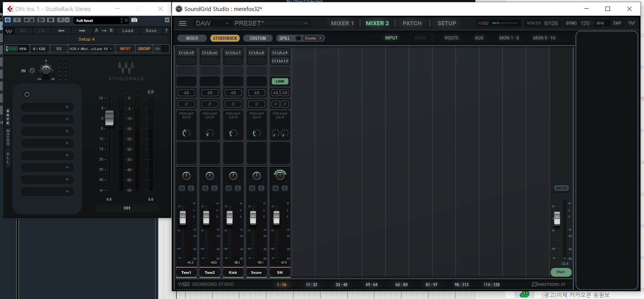Image resolution: width=644 pixels, height=299 pixels.
Task: Toggle the plugin bypass power icon
Action: 8,20
